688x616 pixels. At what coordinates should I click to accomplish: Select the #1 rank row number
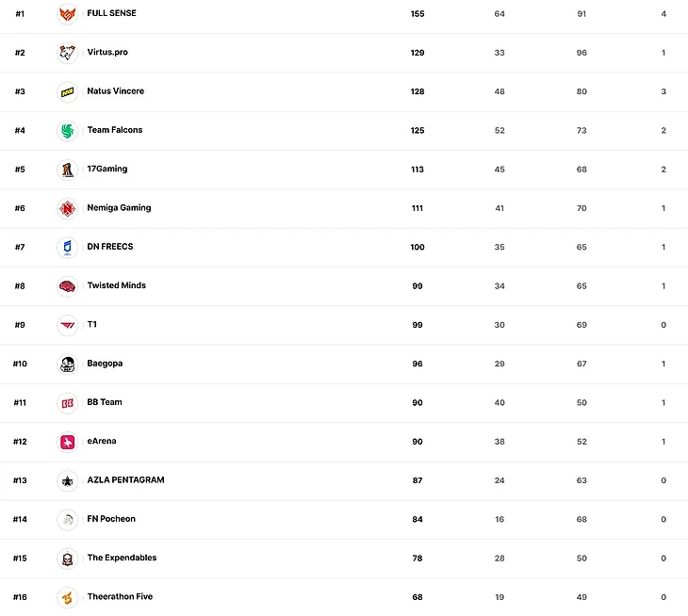[x=20, y=14]
